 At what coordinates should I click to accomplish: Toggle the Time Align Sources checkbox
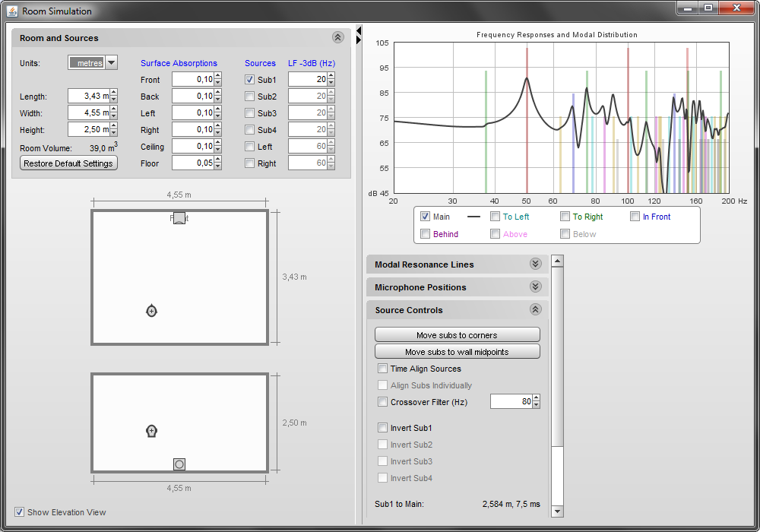(x=382, y=369)
